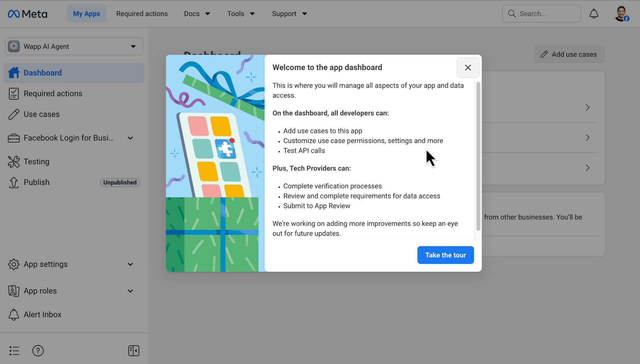Open second dashboard row chevron
The image size is (640, 364).
tap(587, 138)
